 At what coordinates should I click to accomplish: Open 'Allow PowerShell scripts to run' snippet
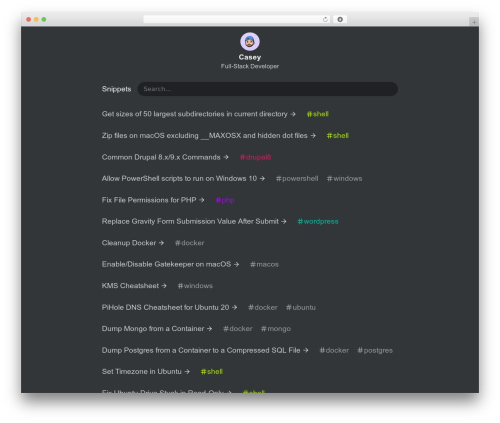(x=183, y=179)
